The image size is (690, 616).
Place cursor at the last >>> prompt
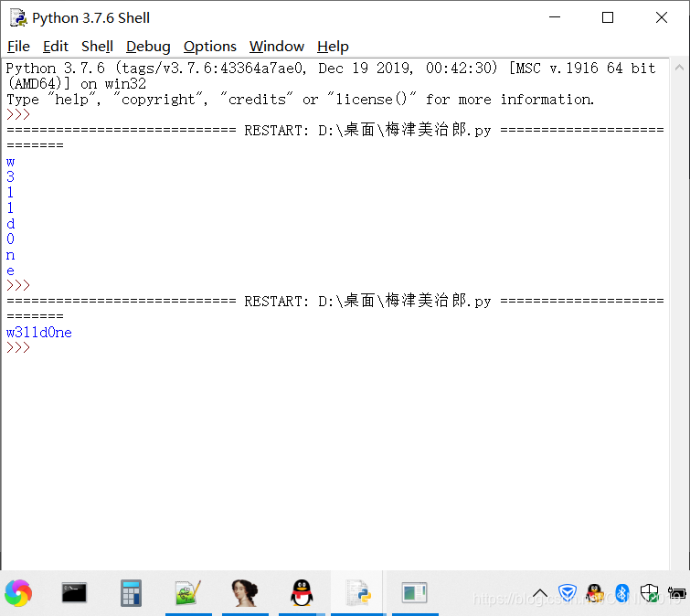tap(18, 347)
